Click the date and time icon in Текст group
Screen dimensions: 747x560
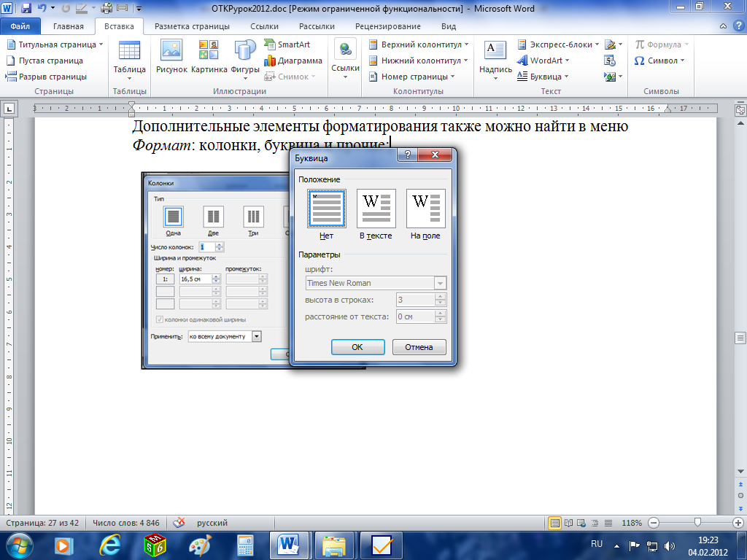point(610,61)
